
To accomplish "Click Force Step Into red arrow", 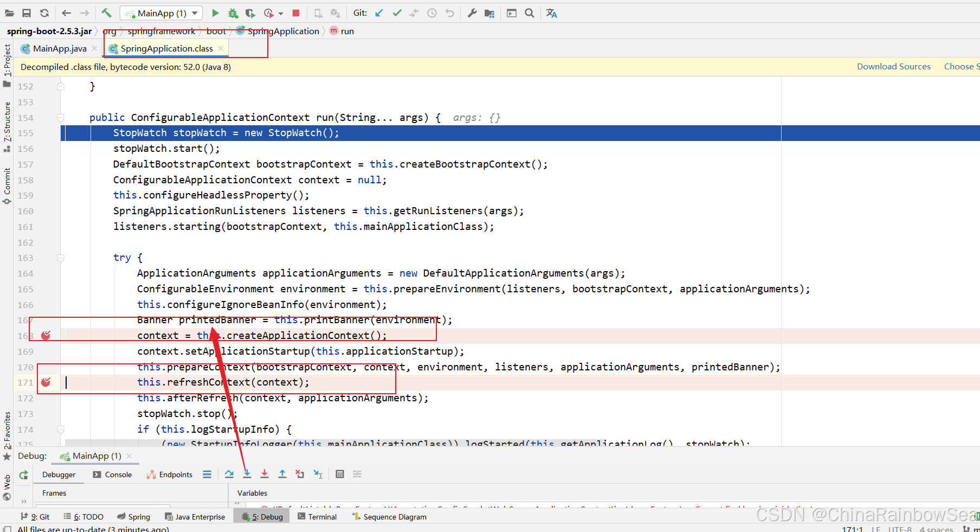I will click(x=265, y=474).
